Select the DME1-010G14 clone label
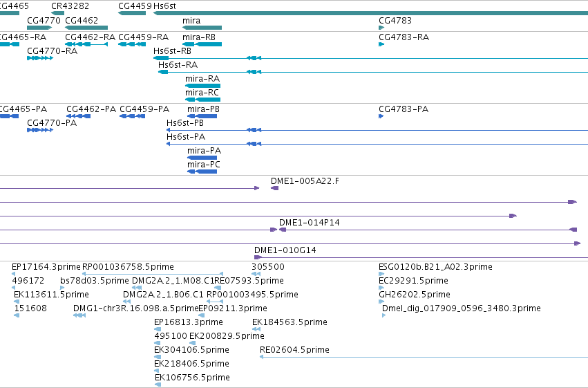 pos(285,250)
